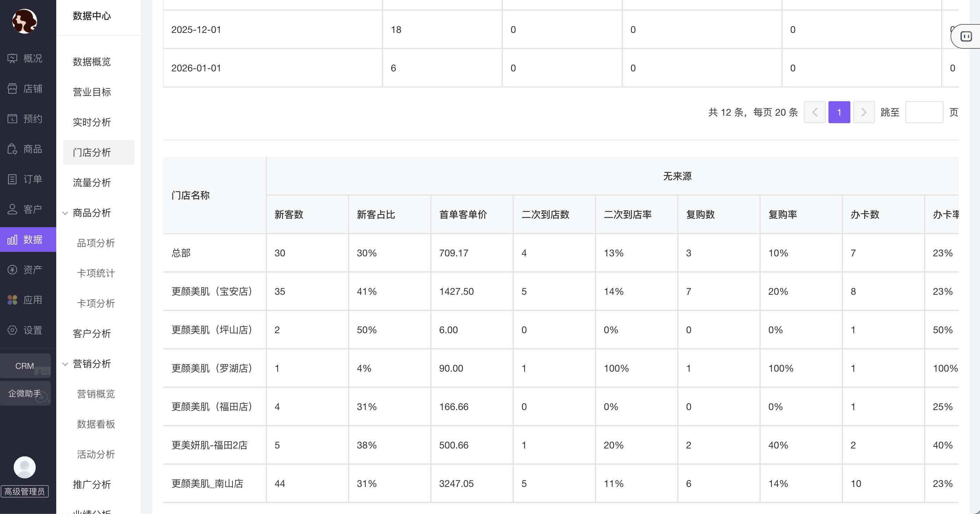The height and width of the screenshot is (514, 980).
Task: Click the 资产 assets coin icon
Action: click(x=12, y=270)
